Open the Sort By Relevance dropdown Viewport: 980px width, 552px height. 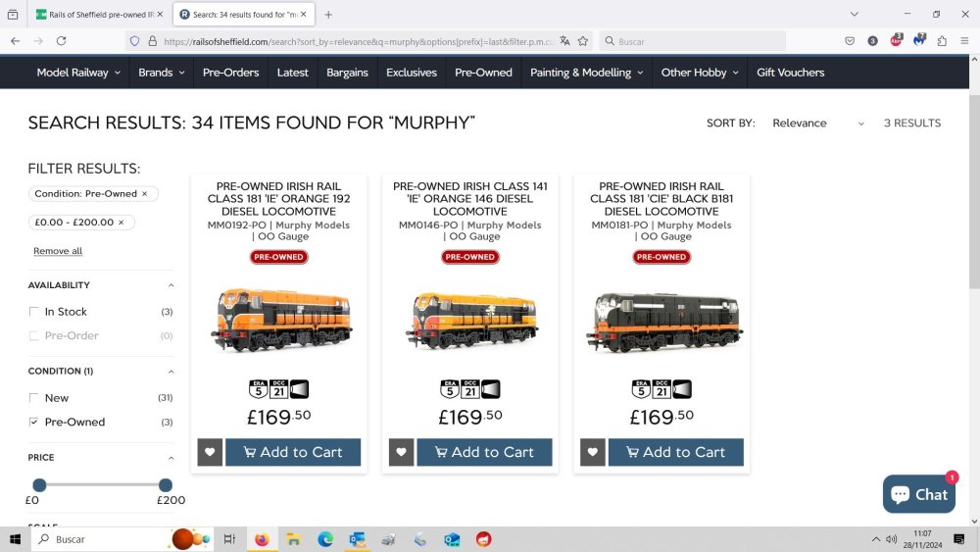click(x=817, y=124)
